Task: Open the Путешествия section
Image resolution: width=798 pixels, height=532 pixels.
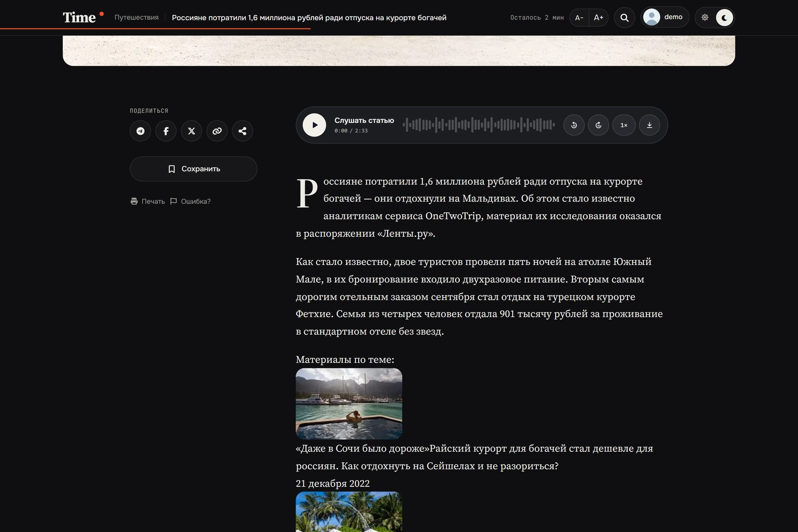Action: pos(137,17)
